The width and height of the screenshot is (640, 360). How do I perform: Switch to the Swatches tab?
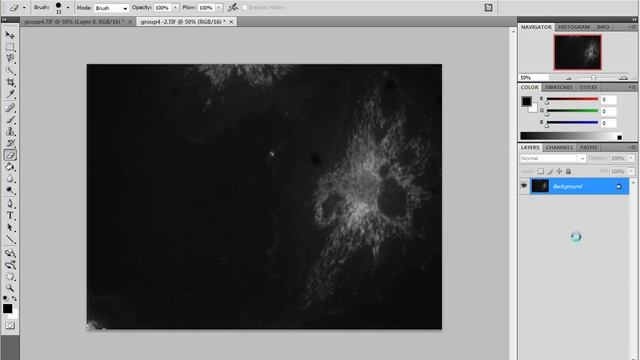558,87
